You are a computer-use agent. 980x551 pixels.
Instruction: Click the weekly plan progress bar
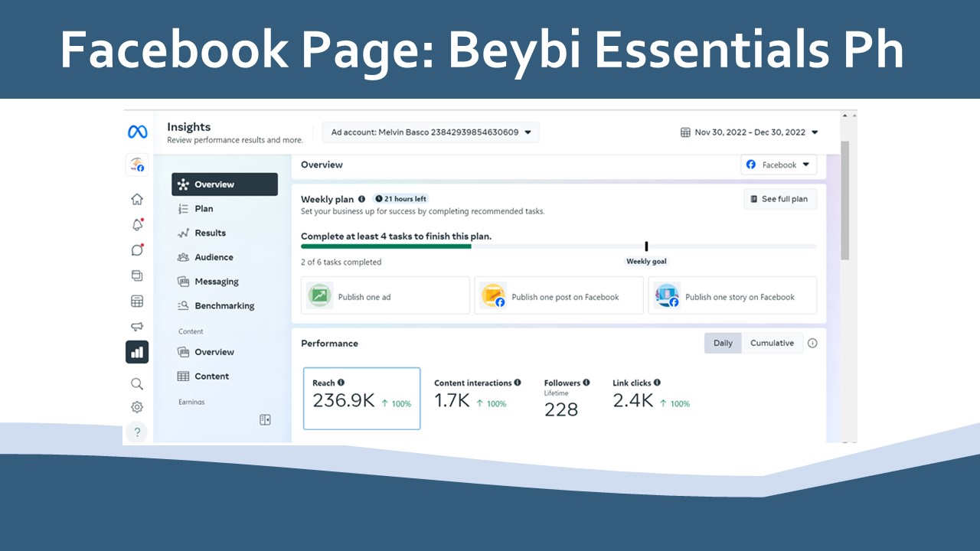[x=559, y=246]
